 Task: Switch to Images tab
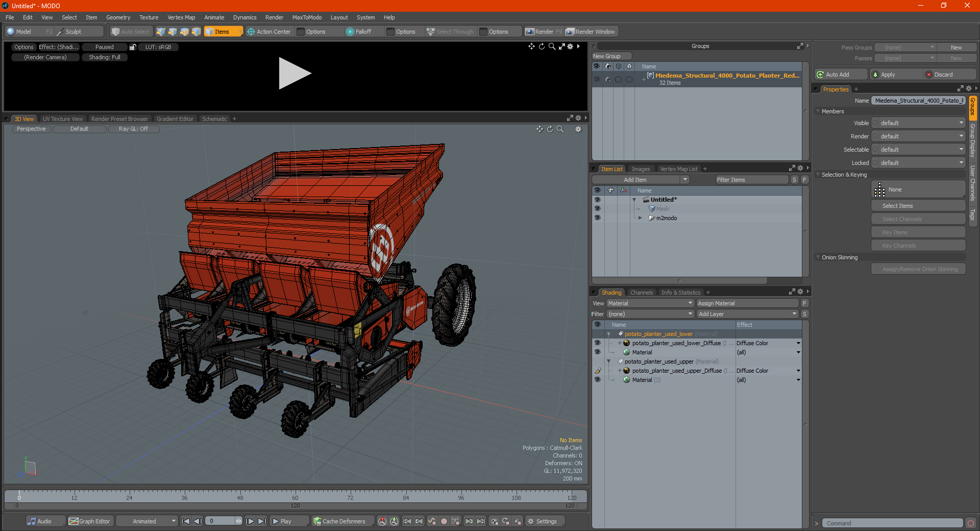pos(641,169)
